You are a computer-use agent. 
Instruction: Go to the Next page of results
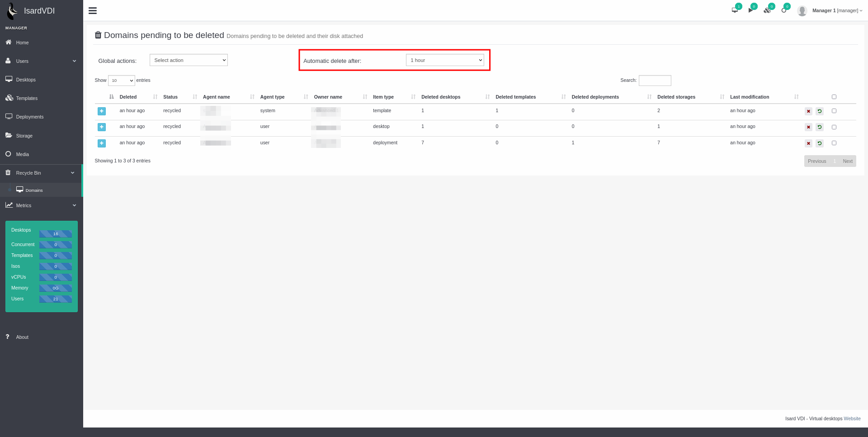coord(847,161)
